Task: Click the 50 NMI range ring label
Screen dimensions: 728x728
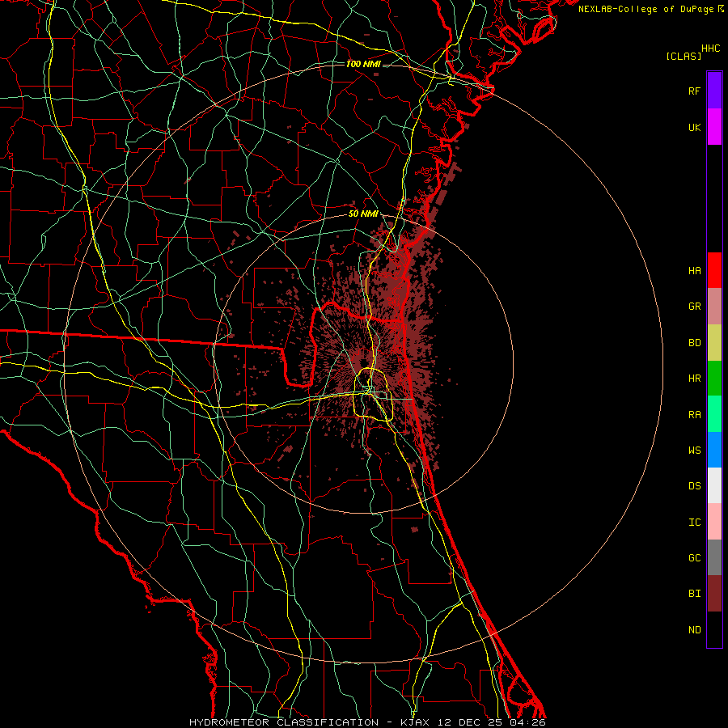Action: click(363, 214)
